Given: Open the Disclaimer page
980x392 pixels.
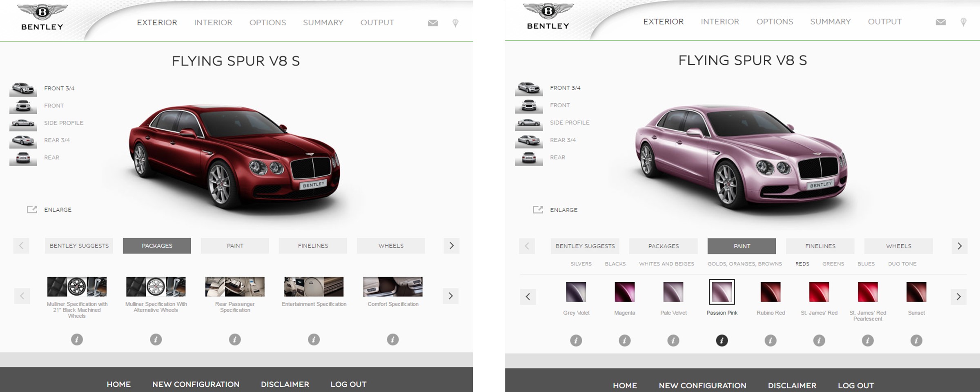Looking at the screenshot, I should 285,384.
